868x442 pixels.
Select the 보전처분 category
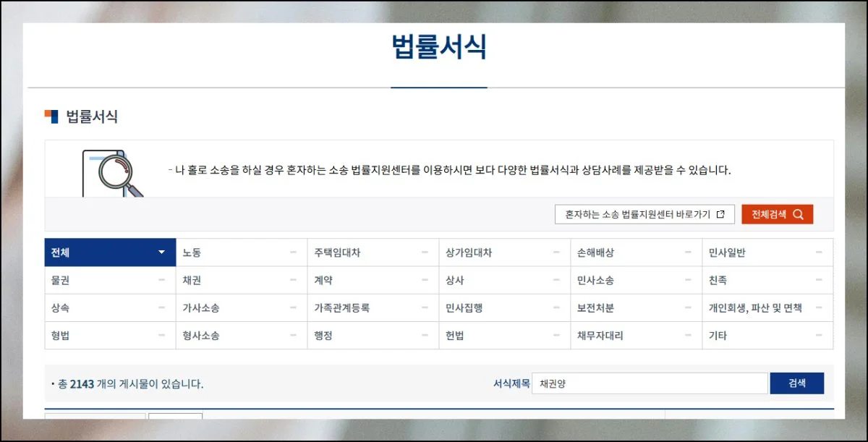(x=595, y=308)
